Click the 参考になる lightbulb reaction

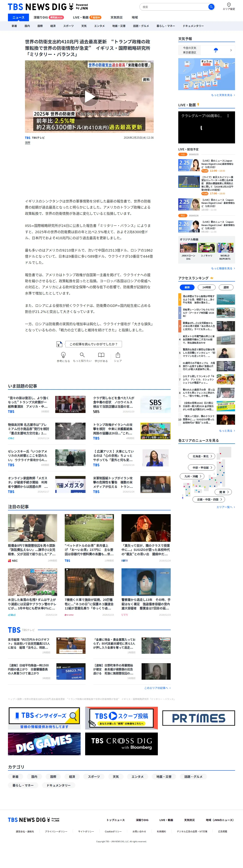[63, 357]
